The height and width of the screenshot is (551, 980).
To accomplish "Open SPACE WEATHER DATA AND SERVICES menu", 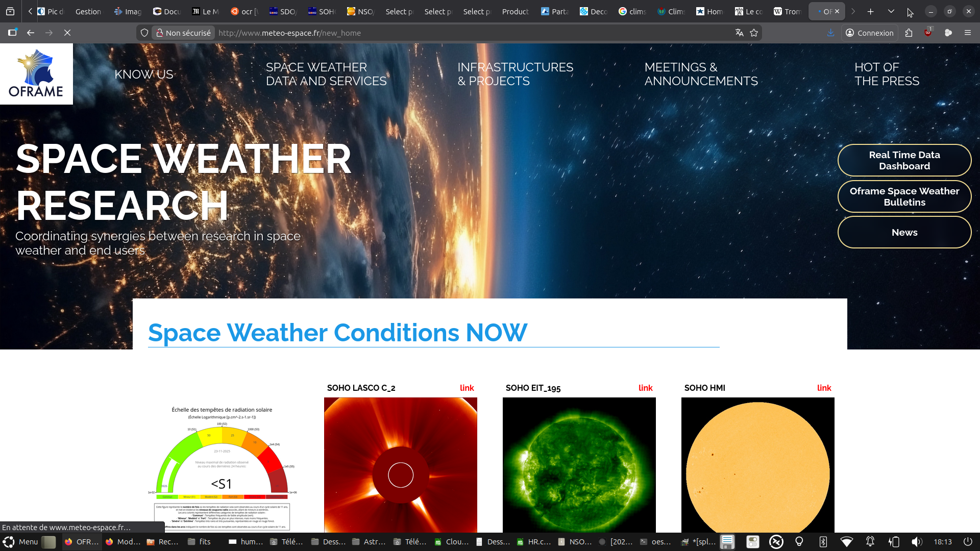I will point(326,74).
